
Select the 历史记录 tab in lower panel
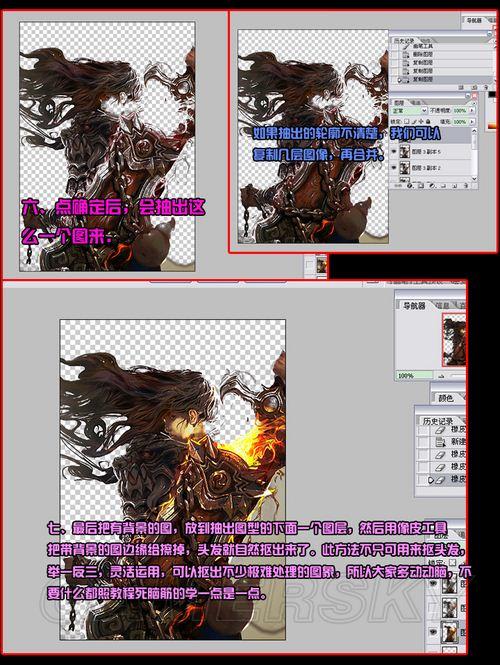coord(438,421)
